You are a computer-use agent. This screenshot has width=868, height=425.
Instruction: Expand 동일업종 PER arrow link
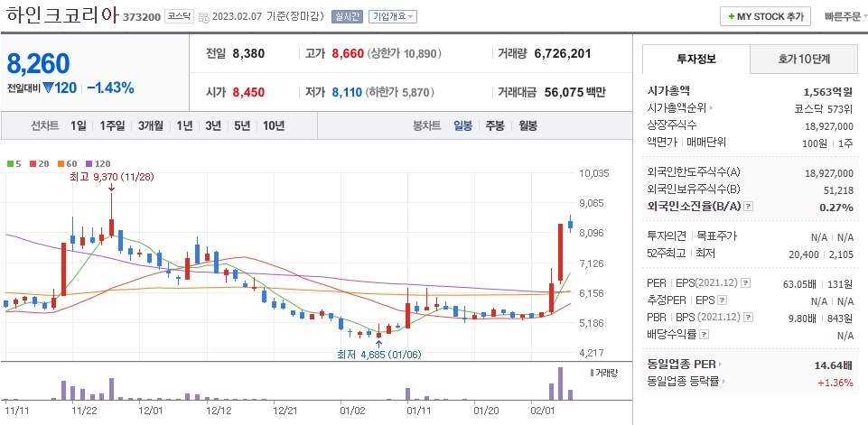(x=721, y=365)
